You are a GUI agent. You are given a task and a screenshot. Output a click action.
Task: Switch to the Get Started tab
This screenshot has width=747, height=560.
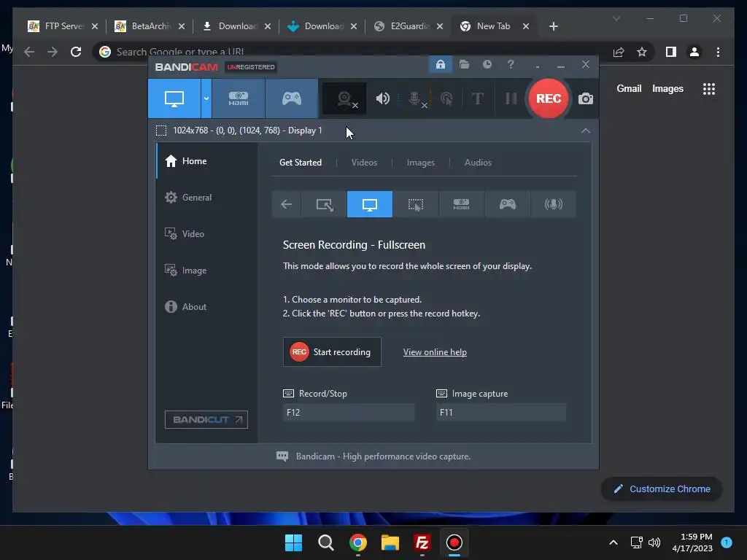(x=300, y=163)
